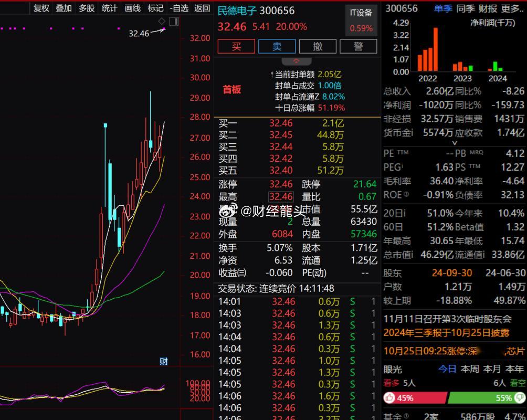This screenshot has width=527, height=420.
Task: Toggle the split panel layout icon
Action: click(x=174, y=22)
